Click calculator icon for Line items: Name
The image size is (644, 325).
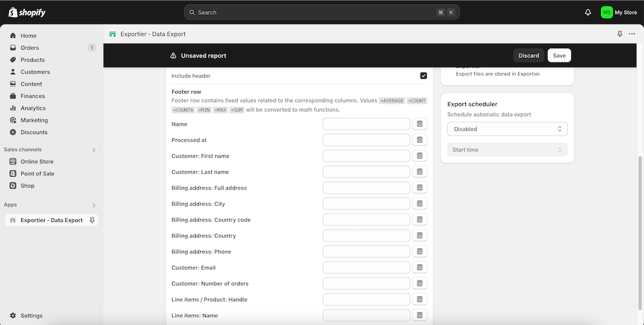click(x=420, y=315)
